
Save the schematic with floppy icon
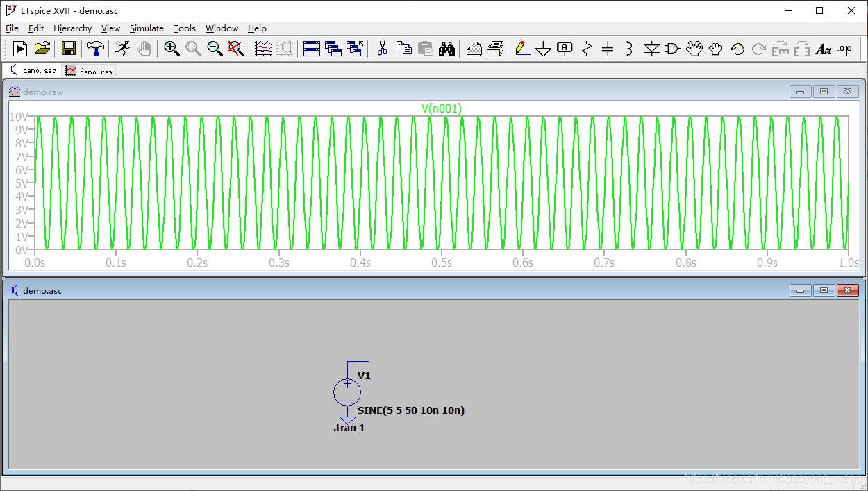[x=69, y=48]
